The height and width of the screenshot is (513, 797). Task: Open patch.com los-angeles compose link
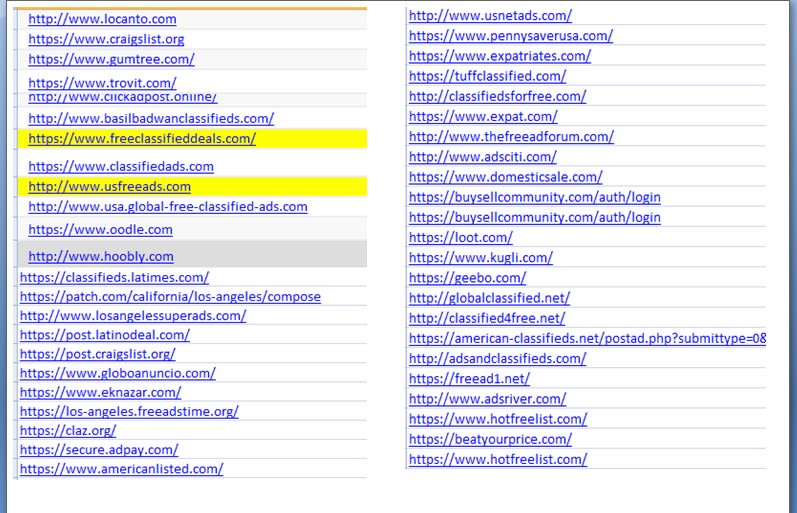170,297
